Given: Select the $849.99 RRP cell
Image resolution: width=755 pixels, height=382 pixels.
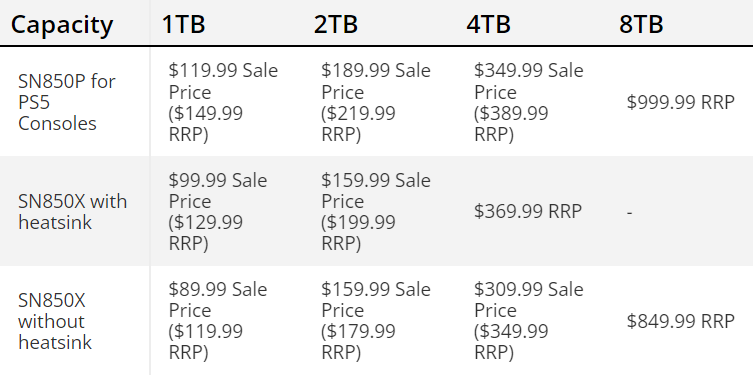Looking at the screenshot, I should [x=680, y=321].
